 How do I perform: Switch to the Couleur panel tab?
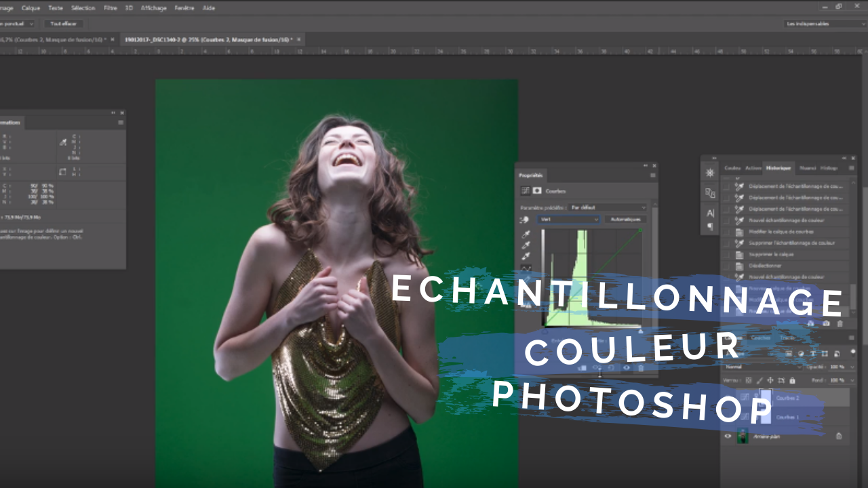tap(732, 167)
